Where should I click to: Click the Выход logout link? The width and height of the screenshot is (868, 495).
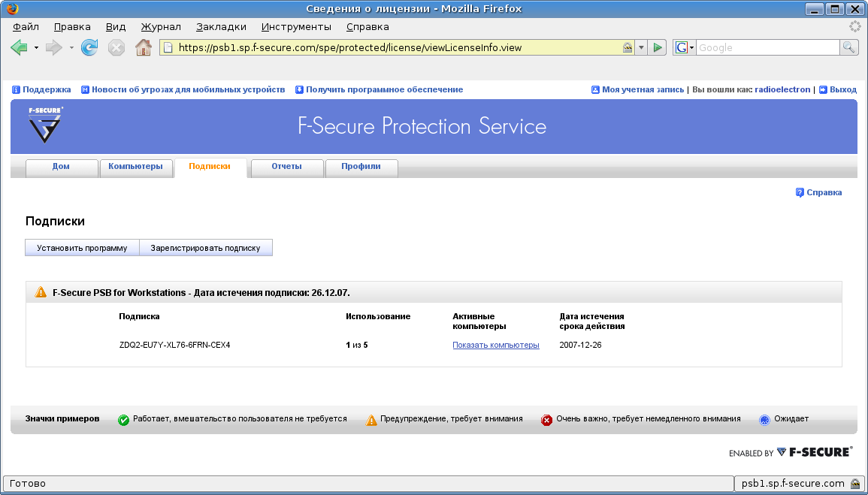[843, 89]
